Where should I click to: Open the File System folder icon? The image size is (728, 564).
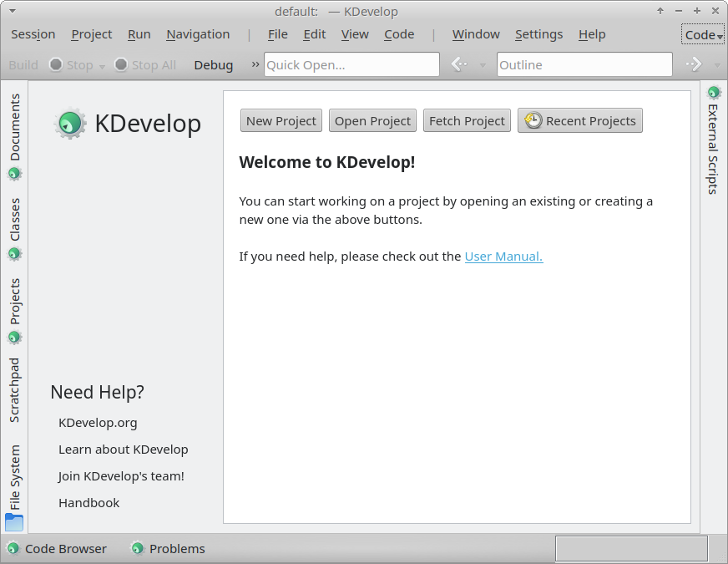coord(14,523)
